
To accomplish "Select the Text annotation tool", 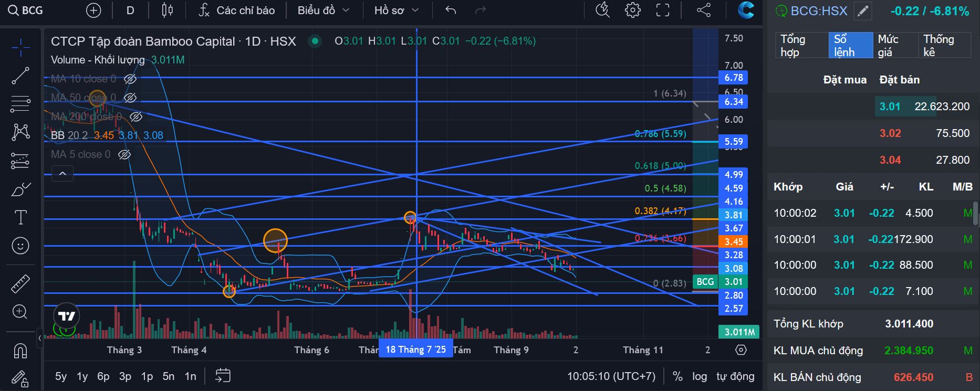I will click(20, 217).
